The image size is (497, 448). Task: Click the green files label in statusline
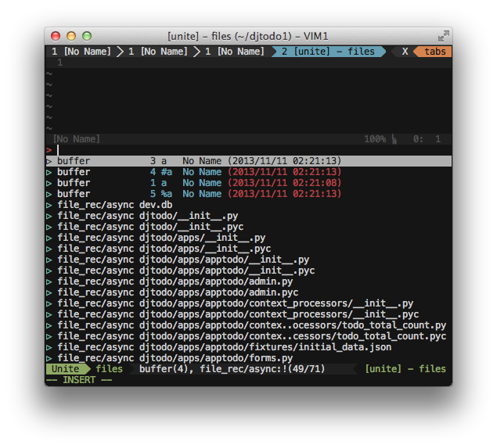click(109, 369)
